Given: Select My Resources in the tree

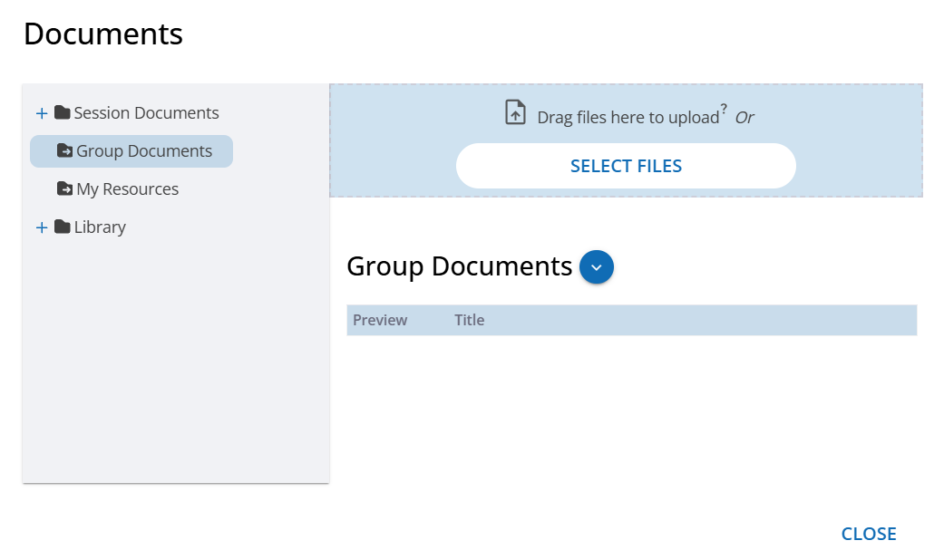Looking at the screenshot, I should pyautogui.click(x=128, y=188).
